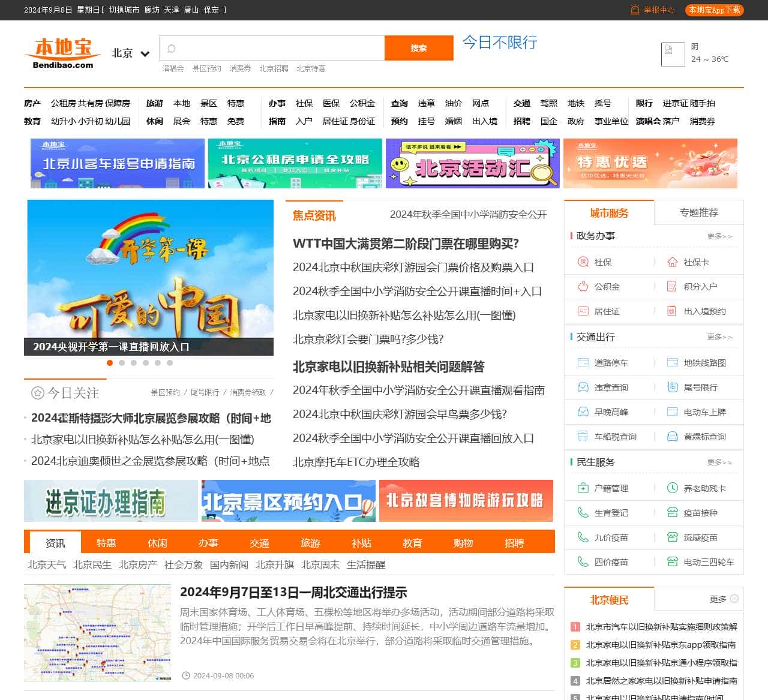The width and height of the screenshot is (768, 700).
Task: Open the 北京 city dropdown arrow
Action: (145, 53)
